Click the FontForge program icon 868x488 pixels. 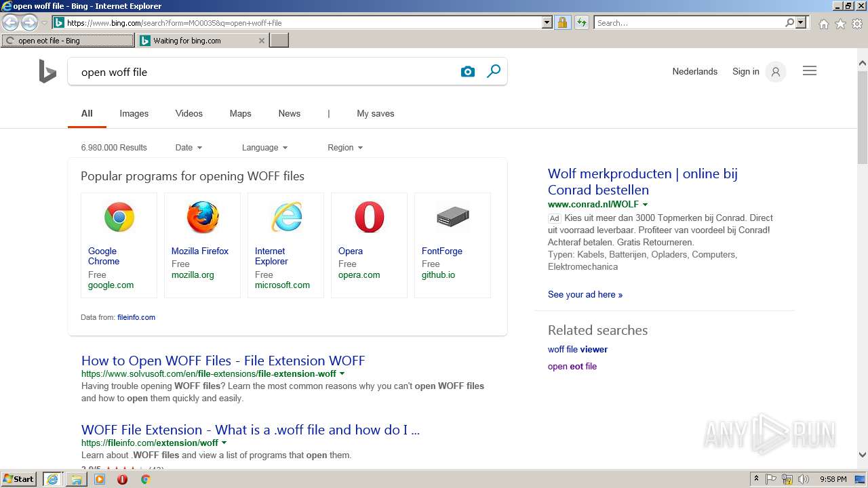[453, 218]
